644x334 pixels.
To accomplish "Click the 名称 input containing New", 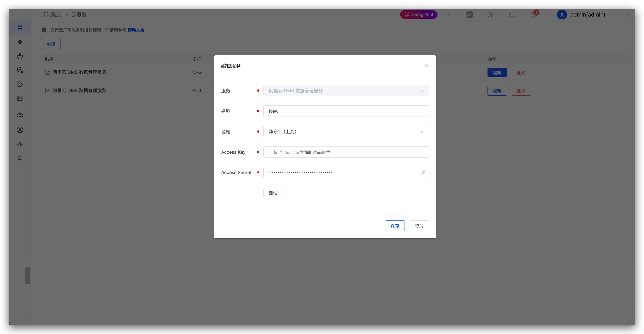I will click(x=346, y=111).
